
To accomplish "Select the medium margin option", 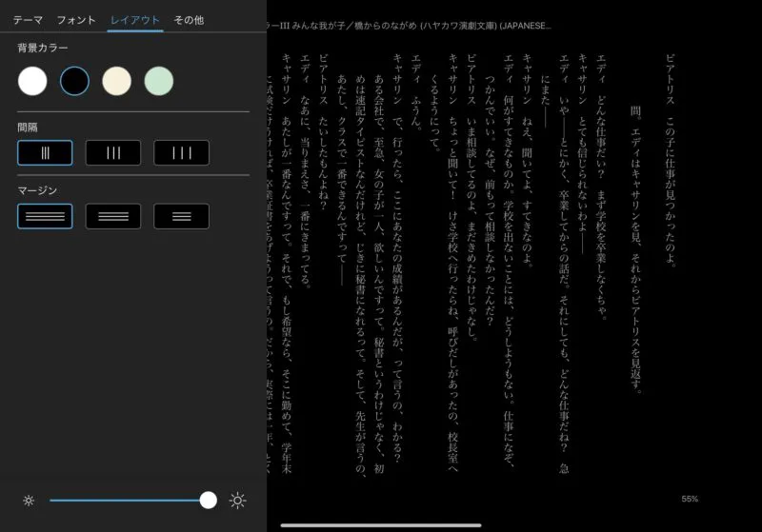I will click(x=113, y=216).
